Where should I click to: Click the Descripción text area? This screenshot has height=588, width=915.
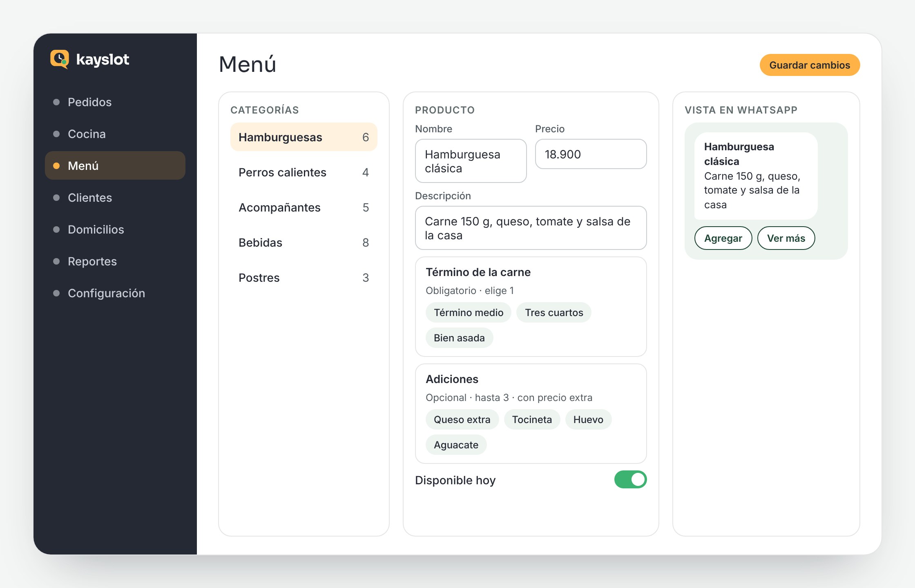[x=531, y=228]
